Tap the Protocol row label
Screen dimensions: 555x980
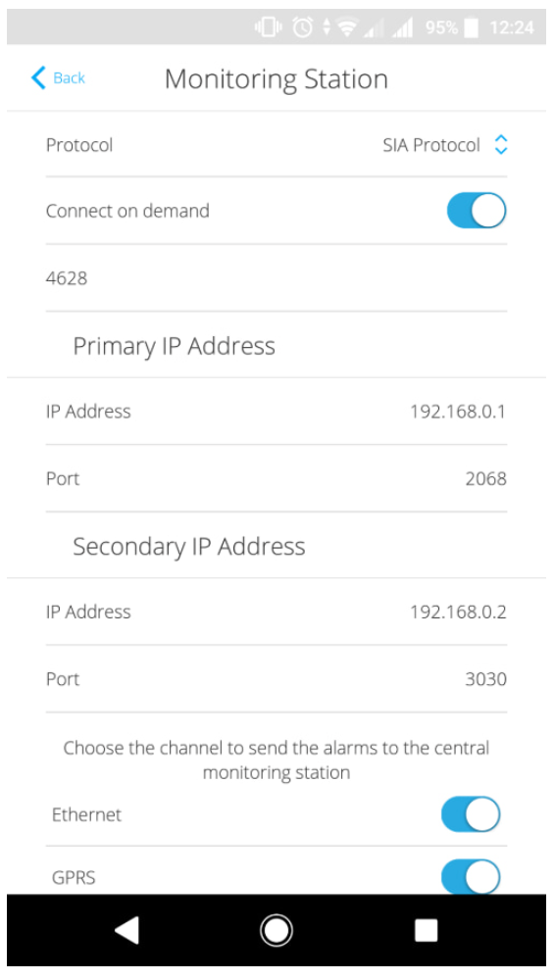coord(79,145)
